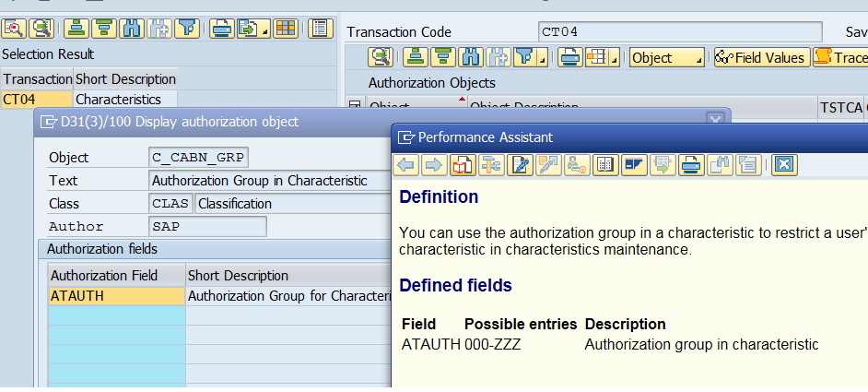Click the Application Help icon in Performance Assistant
Image resolution: width=868 pixels, height=392 pixels.
[463, 165]
